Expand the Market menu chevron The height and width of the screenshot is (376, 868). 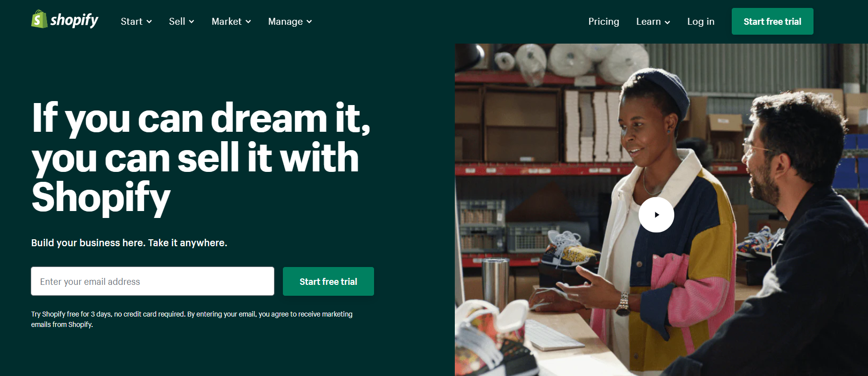(x=248, y=22)
